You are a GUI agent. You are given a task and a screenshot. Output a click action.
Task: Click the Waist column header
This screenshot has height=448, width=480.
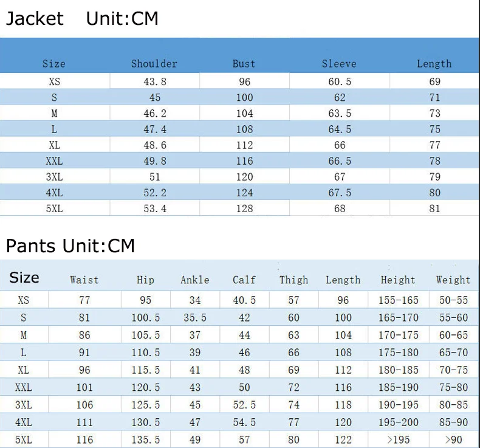pyautogui.click(x=84, y=280)
